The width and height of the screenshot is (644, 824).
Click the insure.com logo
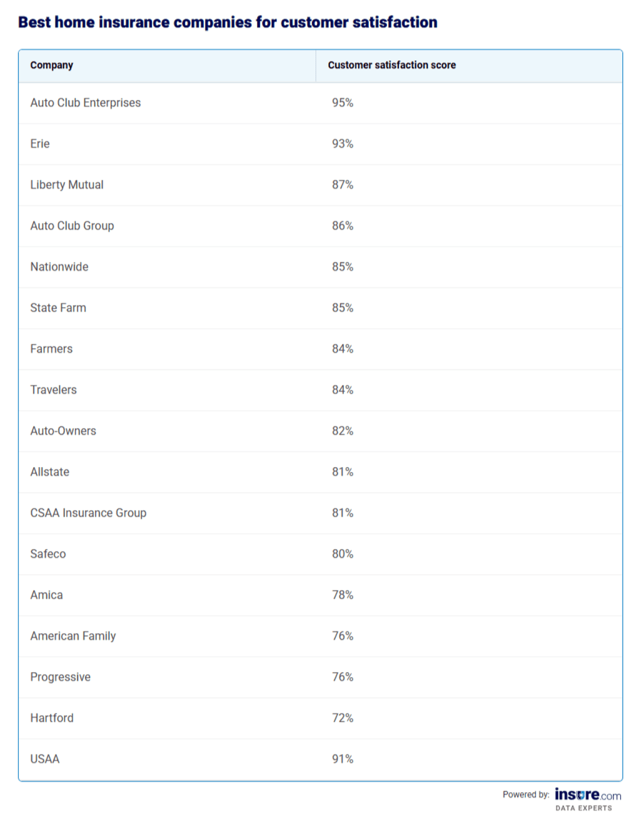tap(588, 795)
